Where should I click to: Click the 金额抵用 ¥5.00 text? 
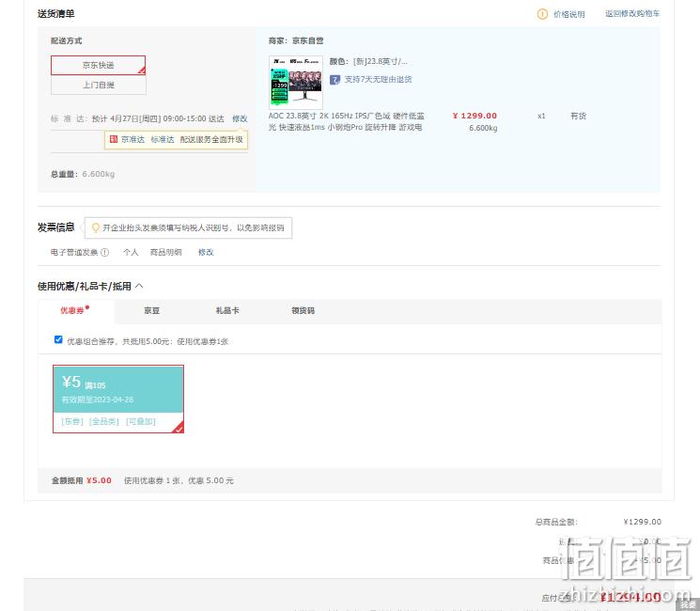coord(81,480)
